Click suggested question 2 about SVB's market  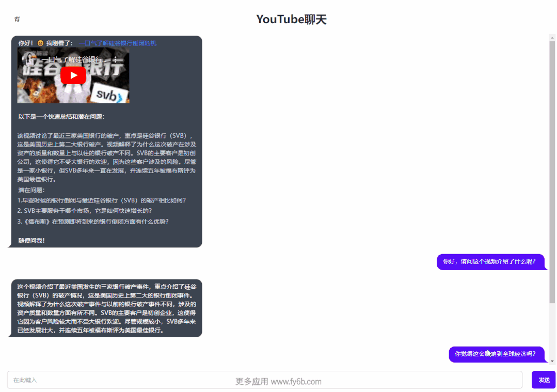[x=85, y=211]
